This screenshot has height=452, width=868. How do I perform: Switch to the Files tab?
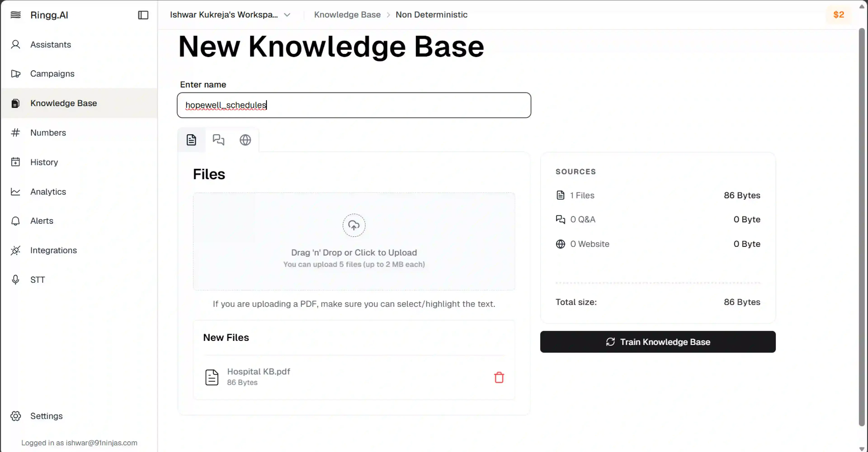point(191,140)
